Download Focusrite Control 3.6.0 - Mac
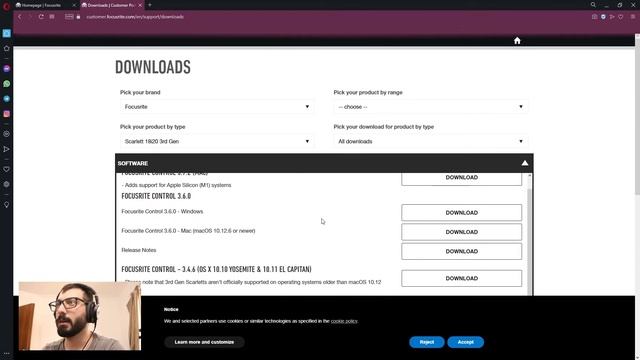Viewport: 640px width, 360px height. 461,232
